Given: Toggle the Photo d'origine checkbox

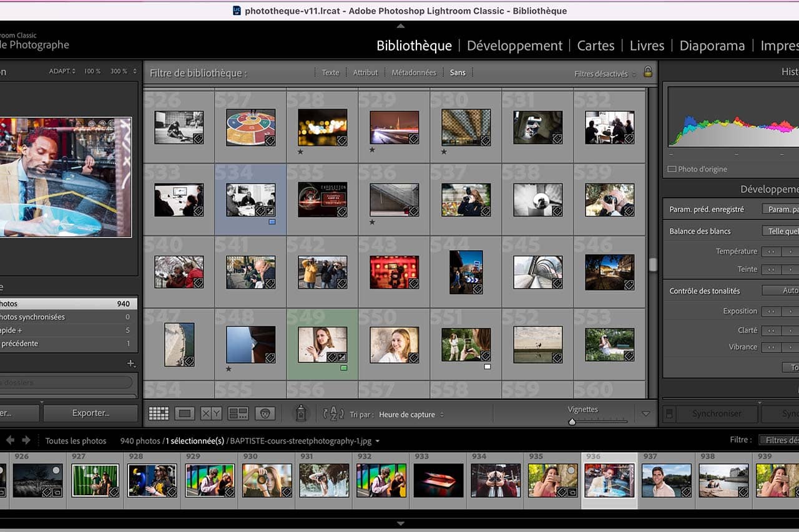Looking at the screenshot, I should (672, 169).
